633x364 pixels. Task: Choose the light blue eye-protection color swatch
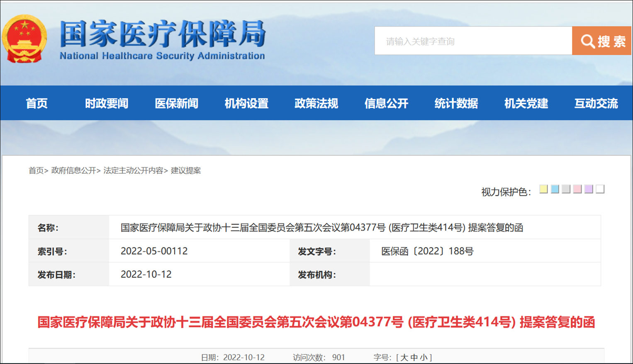(x=555, y=189)
